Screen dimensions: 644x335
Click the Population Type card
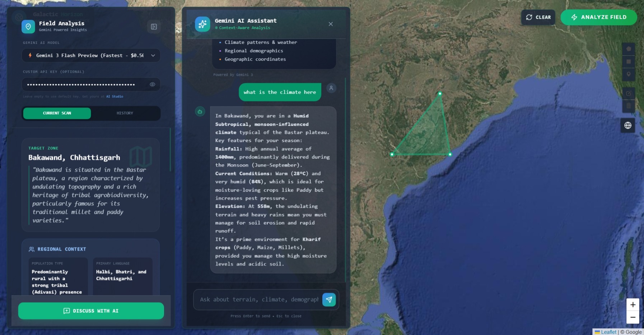pos(58,277)
